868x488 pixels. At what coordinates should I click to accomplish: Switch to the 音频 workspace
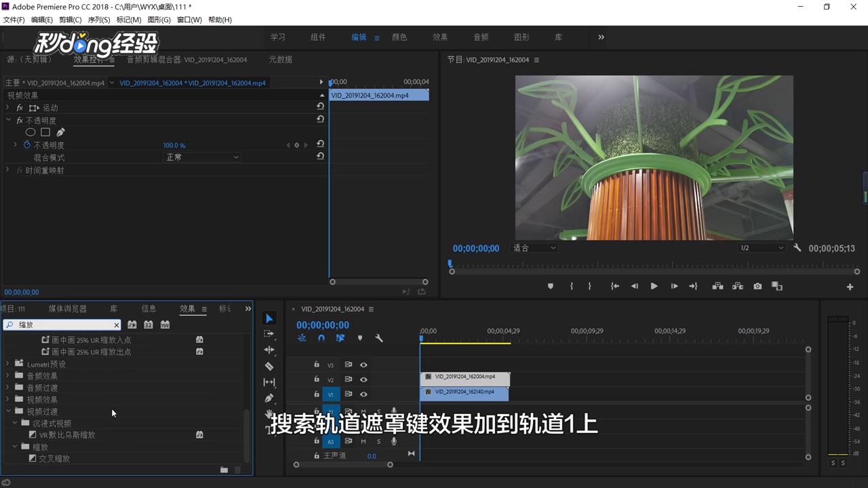pos(481,37)
